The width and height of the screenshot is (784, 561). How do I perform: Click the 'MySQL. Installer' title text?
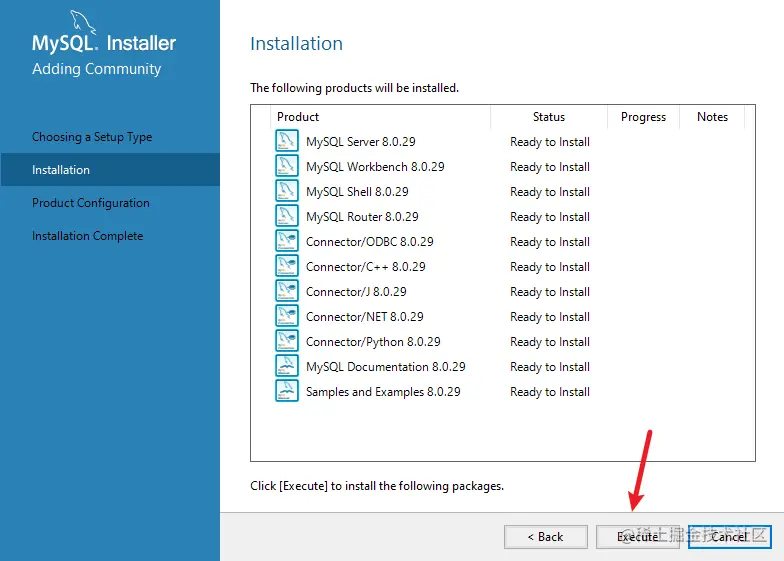point(104,43)
